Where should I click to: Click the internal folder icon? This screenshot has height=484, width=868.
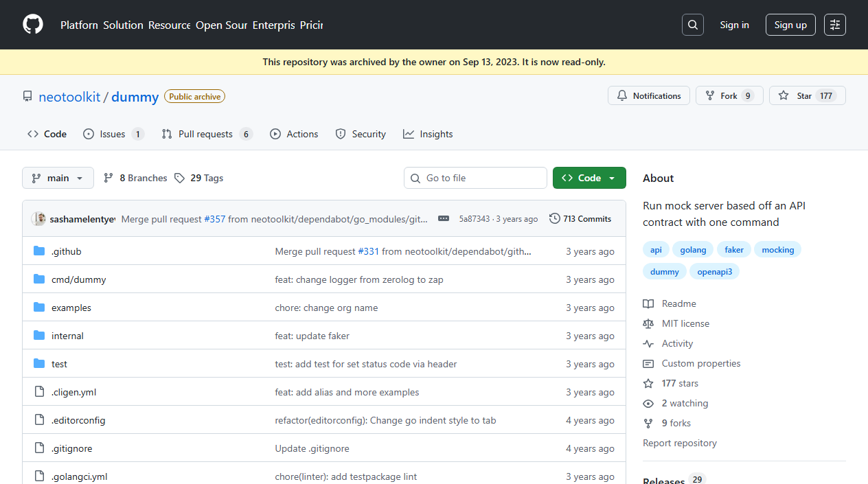(39, 336)
